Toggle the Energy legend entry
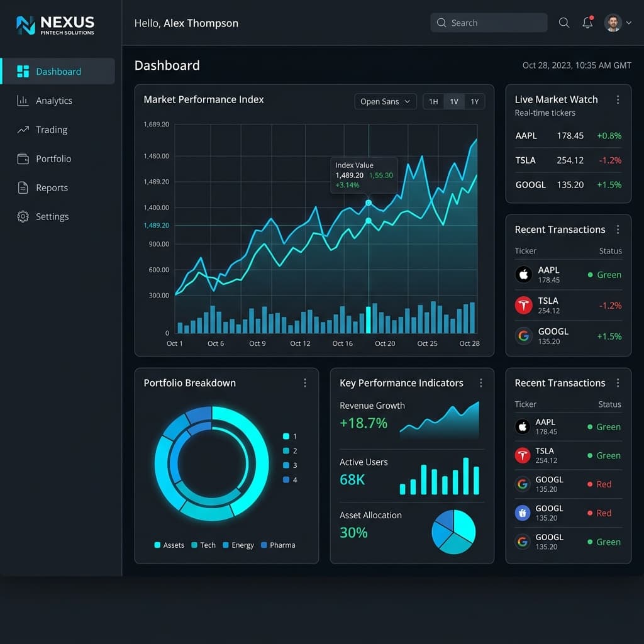Screen dimensions: 644x644 [238, 545]
